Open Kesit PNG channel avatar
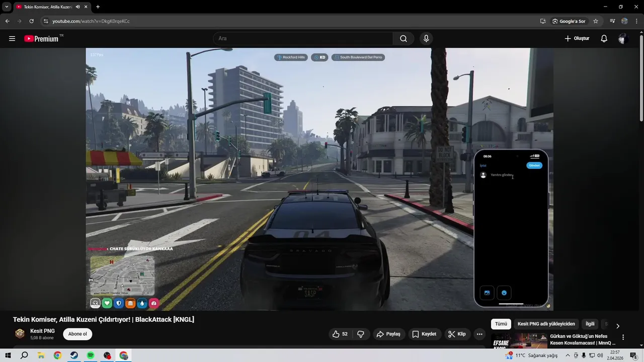644x362 pixels. 20,334
